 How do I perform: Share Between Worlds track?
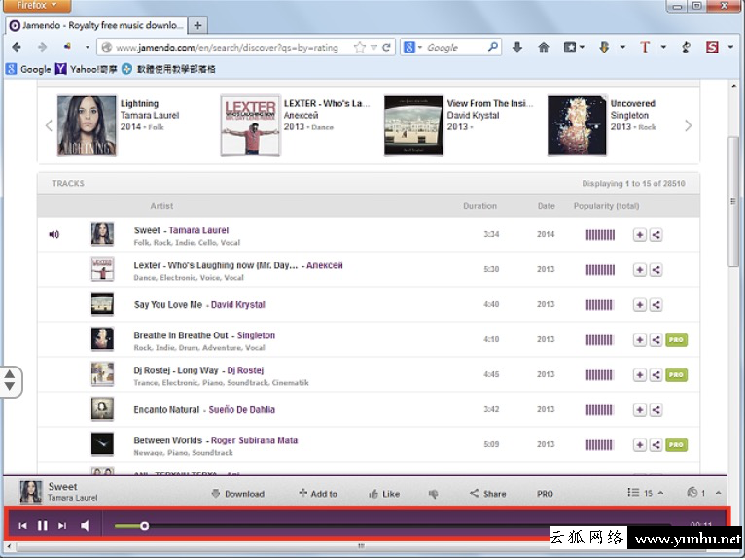point(656,445)
